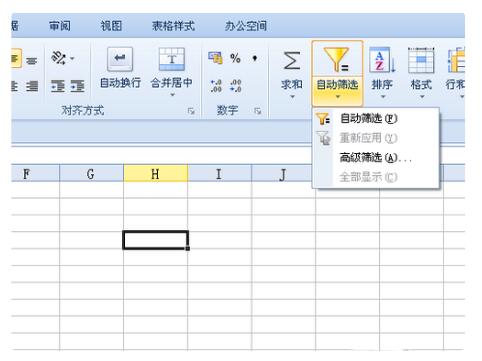
Task: Collapse the 自动筛选 dropdown arrow
Action: 338,97
